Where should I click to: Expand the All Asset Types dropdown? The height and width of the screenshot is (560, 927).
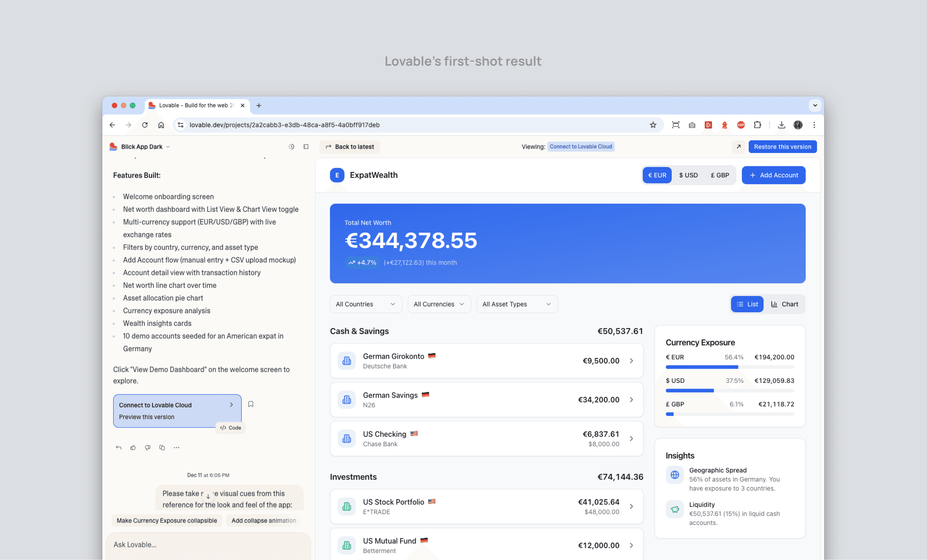click(517, 304)
